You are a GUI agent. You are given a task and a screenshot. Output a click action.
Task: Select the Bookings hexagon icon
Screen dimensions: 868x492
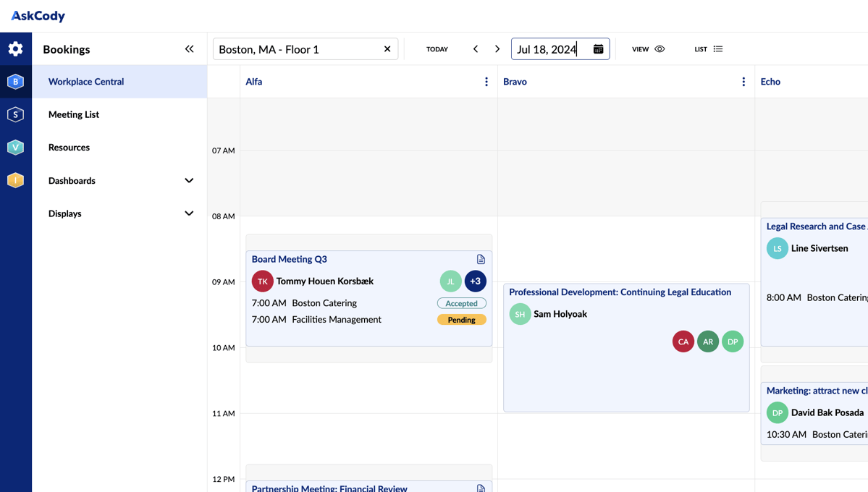click(x=15, y=82)
